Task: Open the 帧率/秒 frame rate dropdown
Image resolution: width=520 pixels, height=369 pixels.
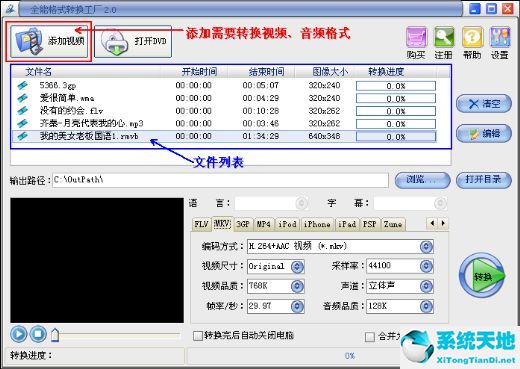Action: [297, 306]
